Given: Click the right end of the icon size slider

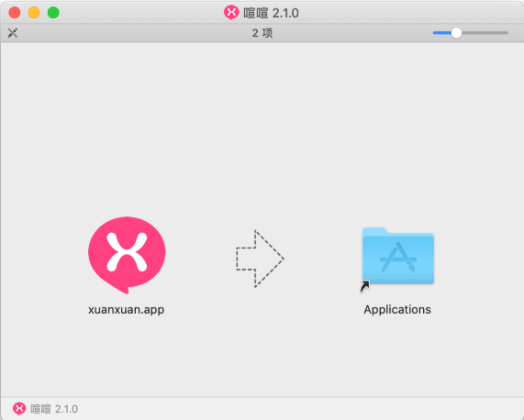Looking at the screenshot, I should tap(506, 33).
